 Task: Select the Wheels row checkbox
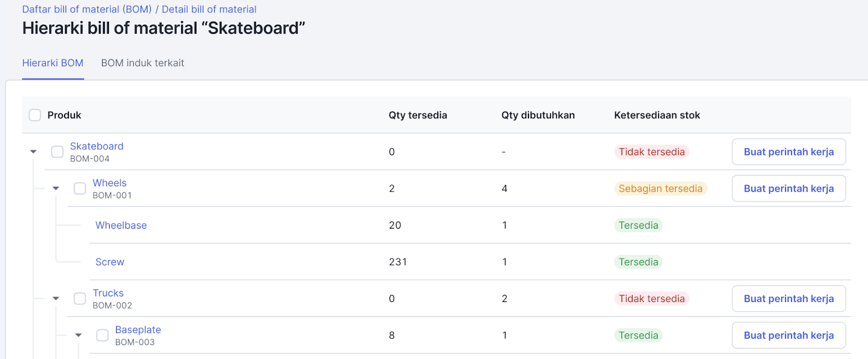pos(80,188)
